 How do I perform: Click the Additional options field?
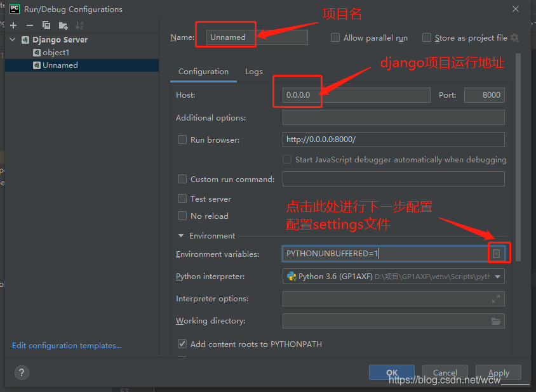(394, 117)
